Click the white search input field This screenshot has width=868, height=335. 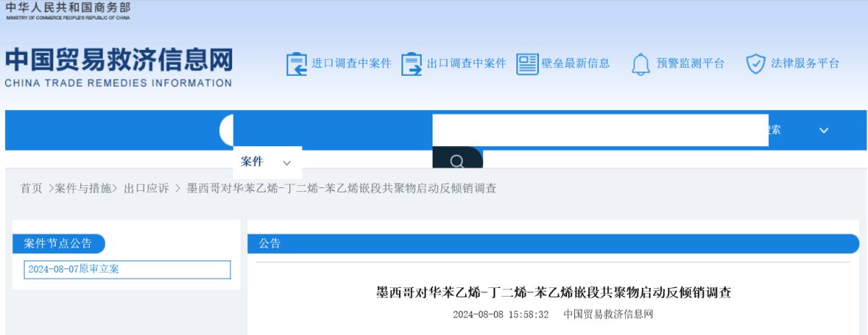600,130
